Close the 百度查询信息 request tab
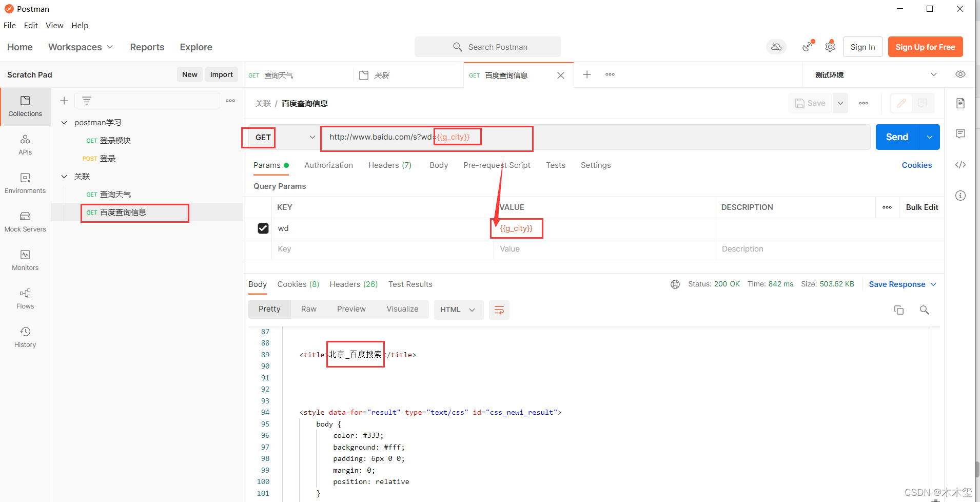Image resolution: width=980 pixels, height=502 pixels. [x=561, y=75]
